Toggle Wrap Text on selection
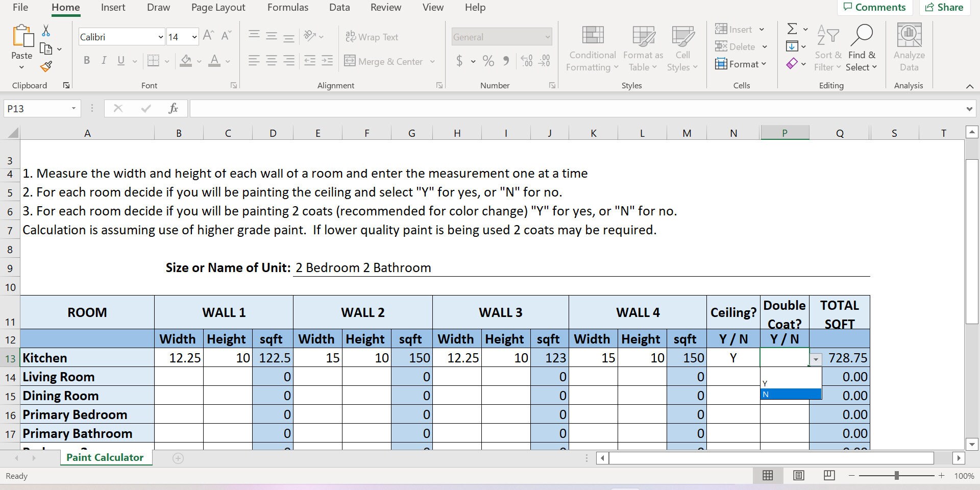 click(372, 36)
